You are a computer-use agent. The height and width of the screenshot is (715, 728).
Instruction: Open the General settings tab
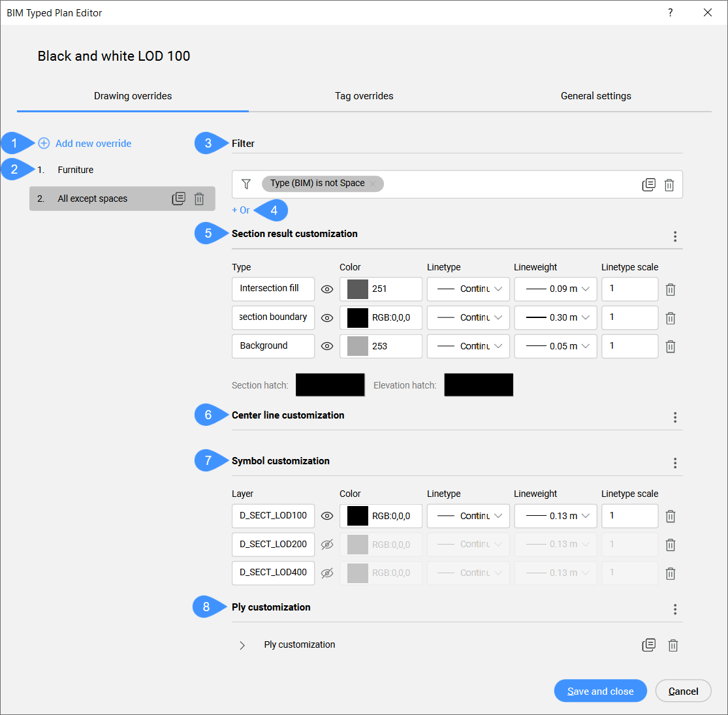pos(595,96)
